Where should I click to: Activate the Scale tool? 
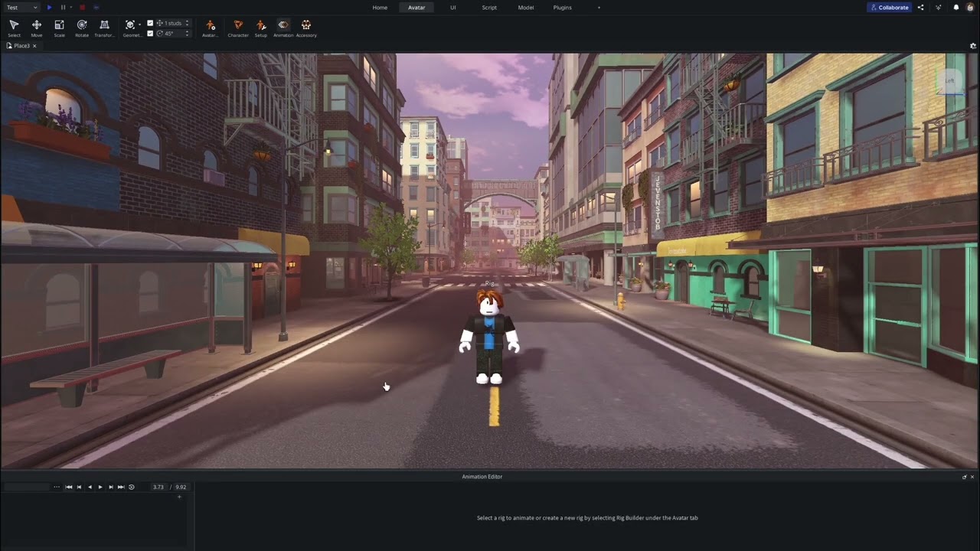59,28
